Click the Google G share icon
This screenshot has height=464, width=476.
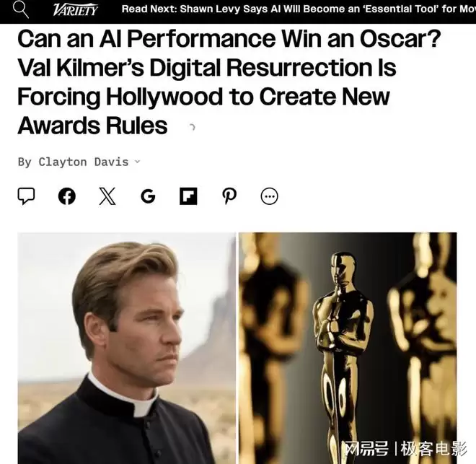(148, 196)
